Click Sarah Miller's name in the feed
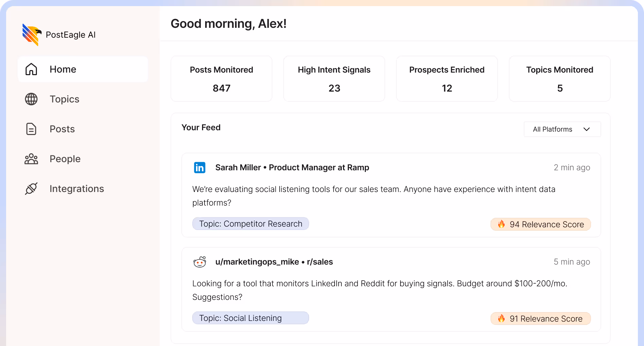 click(238, 168)
